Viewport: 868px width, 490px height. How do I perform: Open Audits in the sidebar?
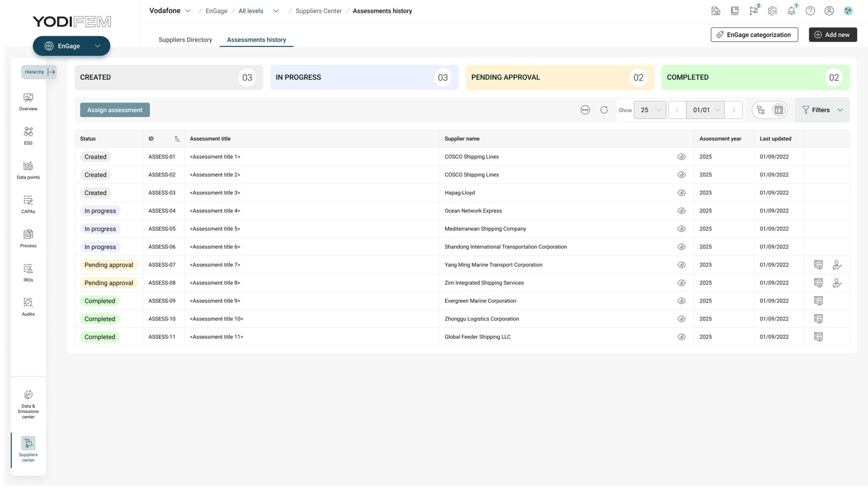pos(28,307)
